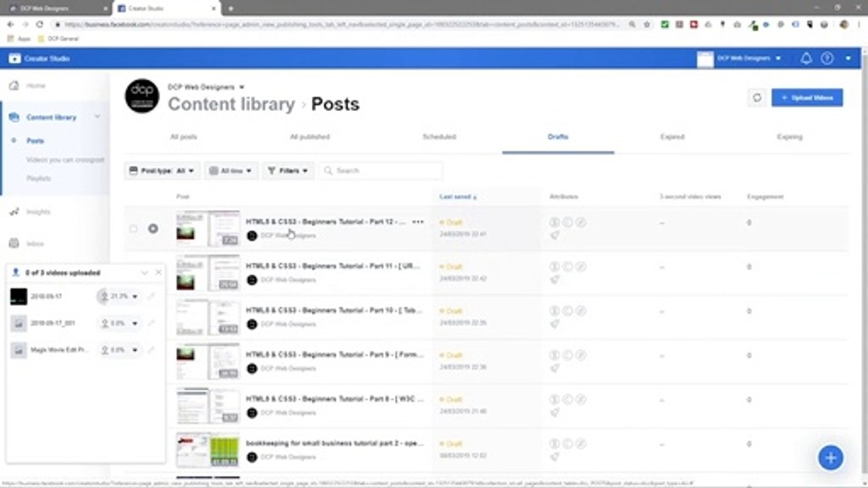Select the Drafts tab
The width and height of the screenshot is (868, 488).
pos(558,137)
